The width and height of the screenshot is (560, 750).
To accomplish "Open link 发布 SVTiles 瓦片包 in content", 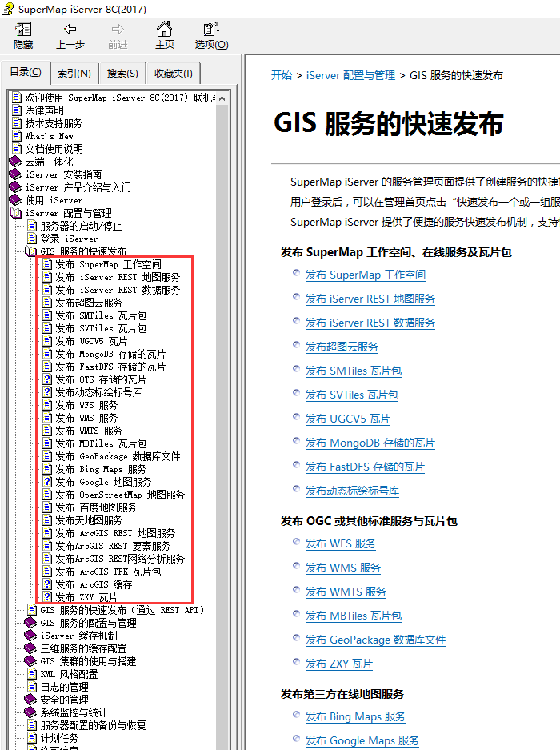I will coord(352,395).
